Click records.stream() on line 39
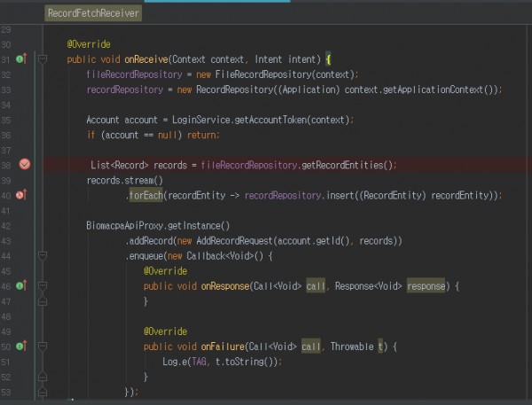The image size is (532, 405). [125, 180]
